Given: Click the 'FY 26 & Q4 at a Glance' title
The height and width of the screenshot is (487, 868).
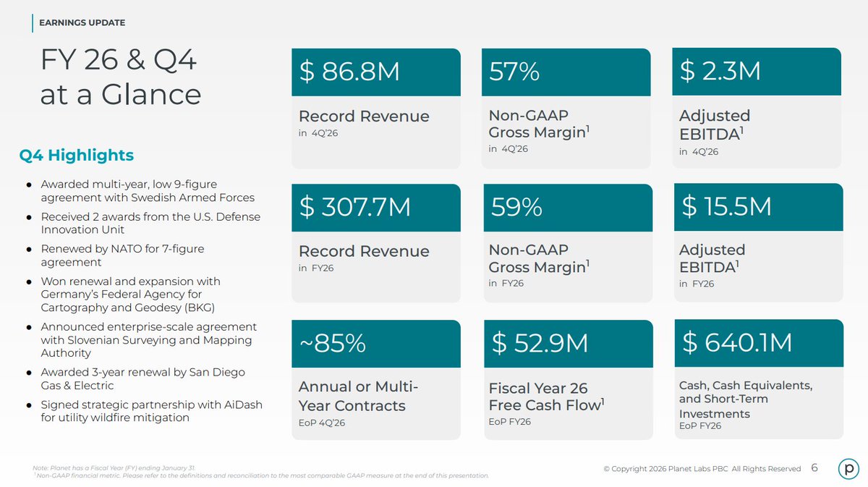Looking at the screenshot, I should 121,77.
